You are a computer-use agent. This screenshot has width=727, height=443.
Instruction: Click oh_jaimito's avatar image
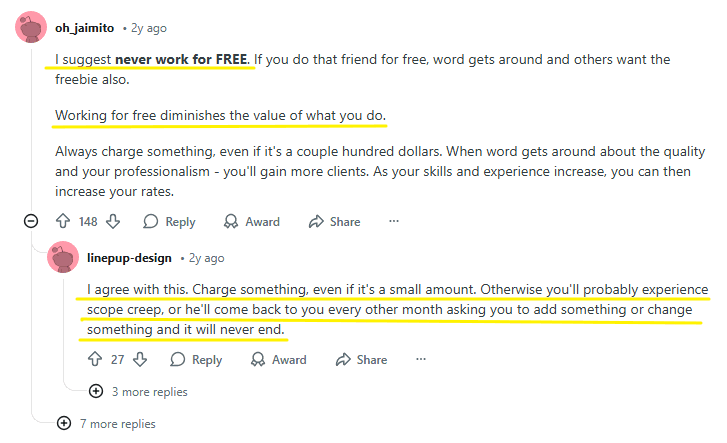(31, 27)
